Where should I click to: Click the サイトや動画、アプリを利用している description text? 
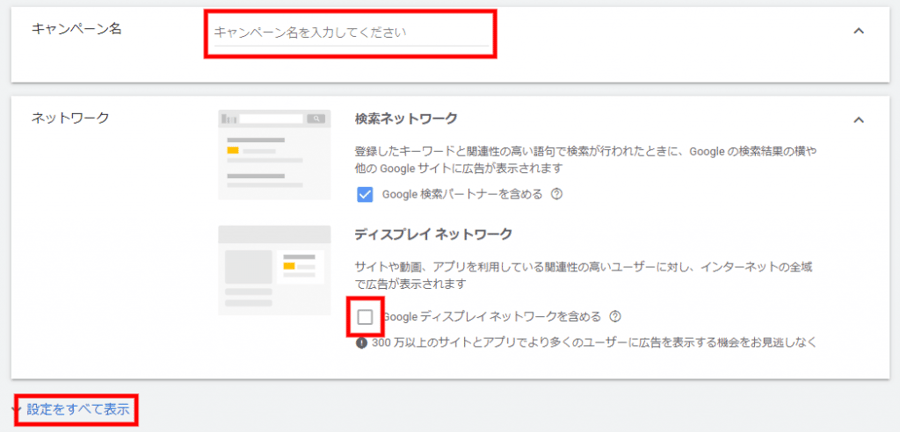[x=584, y=275]
